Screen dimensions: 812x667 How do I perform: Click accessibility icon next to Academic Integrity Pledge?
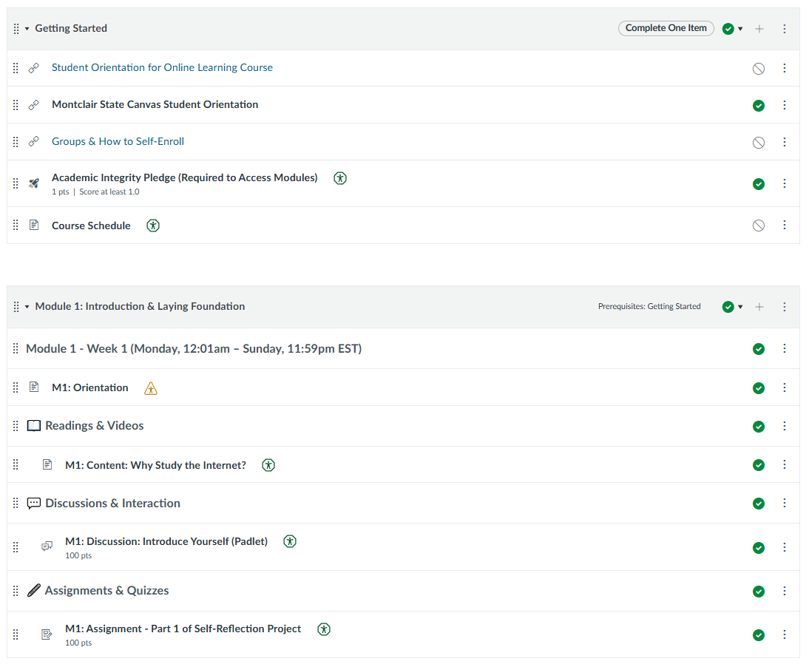coord(340,178)
